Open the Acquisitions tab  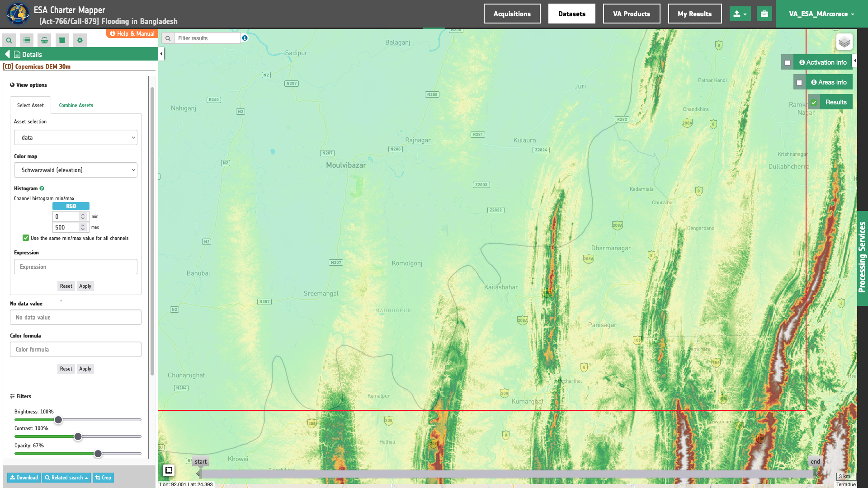click(512, 14)
